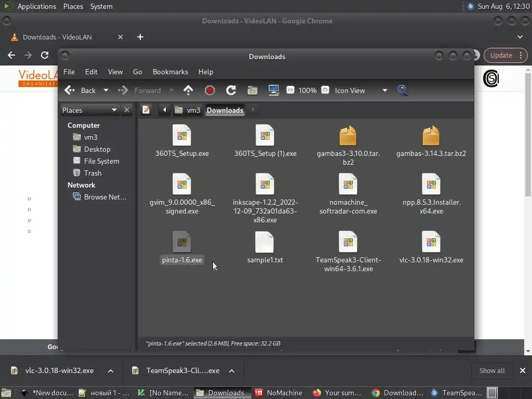The image size is (532, 399).
Task: Expand vlc-3.0.18-win32.exe download options chevron
Action: pyautogui.click(x=111, y=371)
